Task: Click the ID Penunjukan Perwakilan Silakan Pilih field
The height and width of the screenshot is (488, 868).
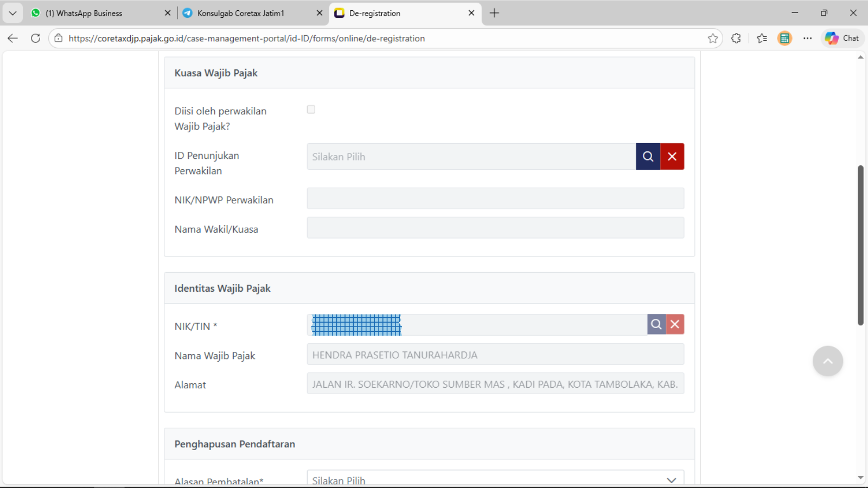Action: pos(471,157)
